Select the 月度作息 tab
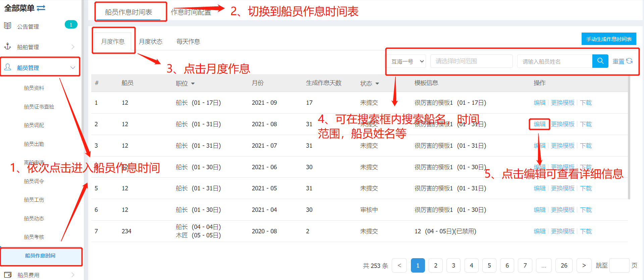Image resolution: width=644 pixels, height=280 pixels. 113,42
